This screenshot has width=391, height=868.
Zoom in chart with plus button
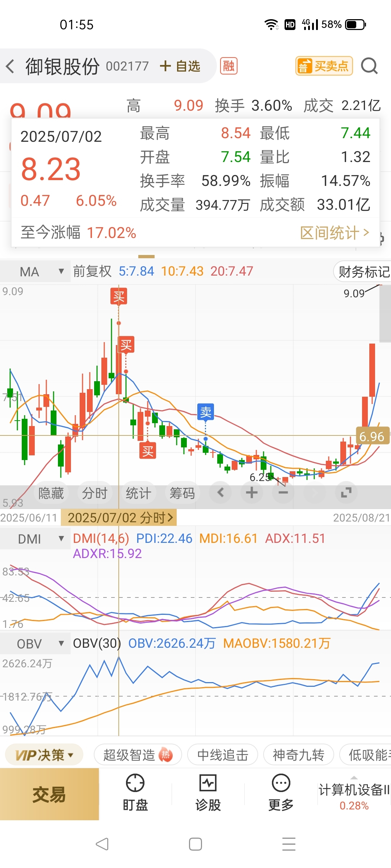tap(252, 492)
